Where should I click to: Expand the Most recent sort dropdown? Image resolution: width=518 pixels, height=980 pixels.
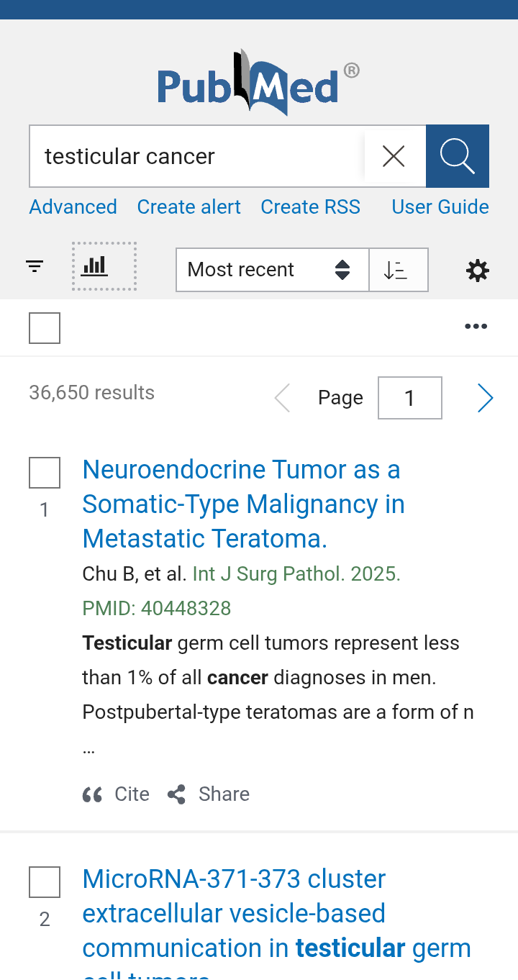tap(272, 270)
